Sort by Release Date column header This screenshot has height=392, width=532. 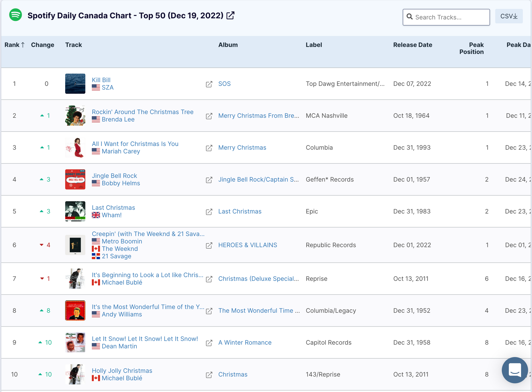point(413,45)
